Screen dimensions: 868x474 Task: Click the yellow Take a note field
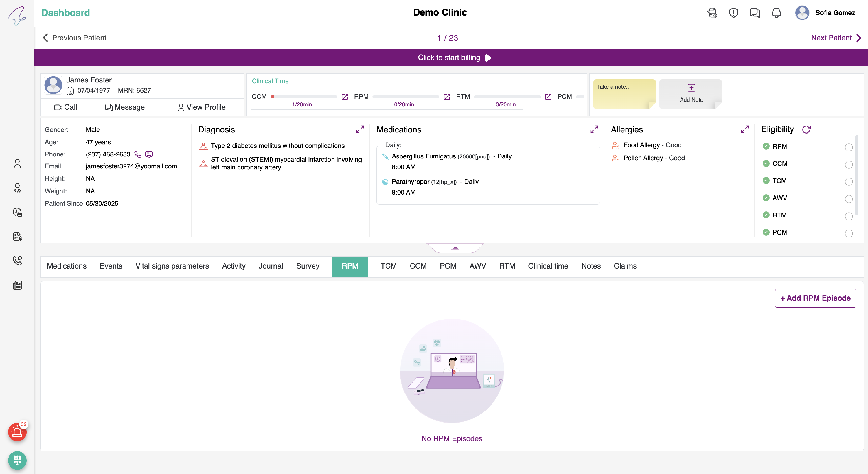pos(624,94)
